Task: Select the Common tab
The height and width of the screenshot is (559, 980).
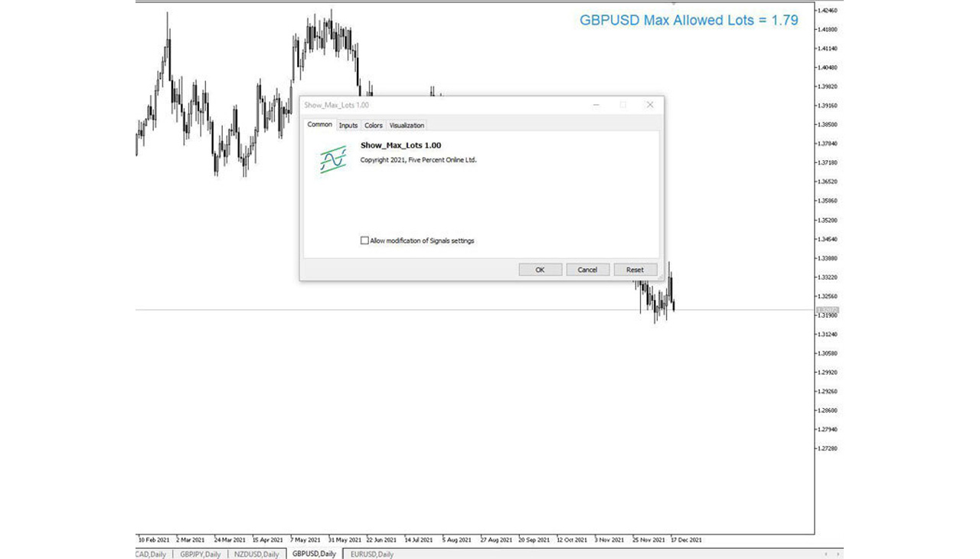Action: [x=319, y=125]
